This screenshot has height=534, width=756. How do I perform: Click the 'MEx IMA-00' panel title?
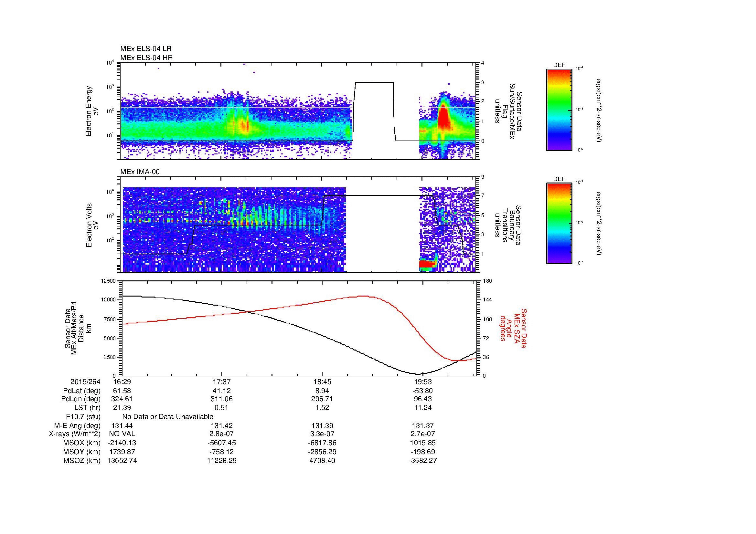pos(140,172)
